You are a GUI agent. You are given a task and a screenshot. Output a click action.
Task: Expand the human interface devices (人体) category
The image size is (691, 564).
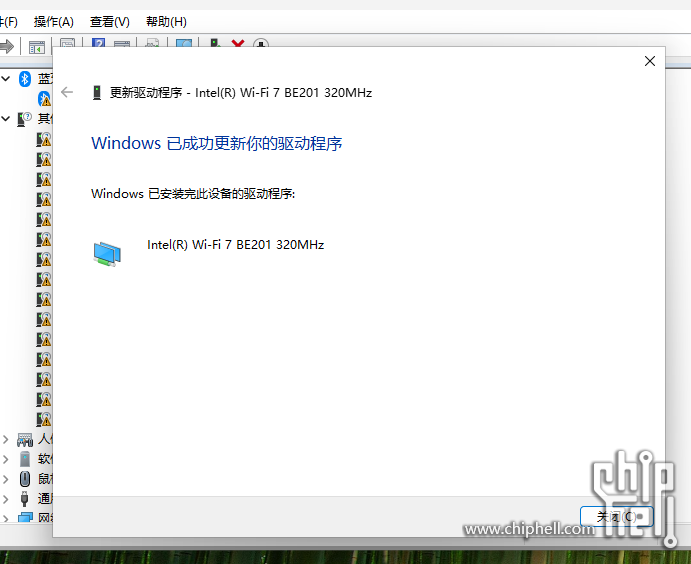(x=6, y=439)
